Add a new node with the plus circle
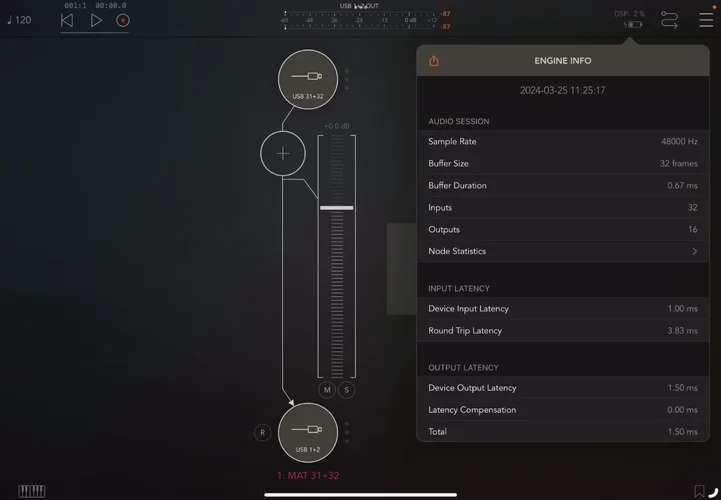 (283, 154)
